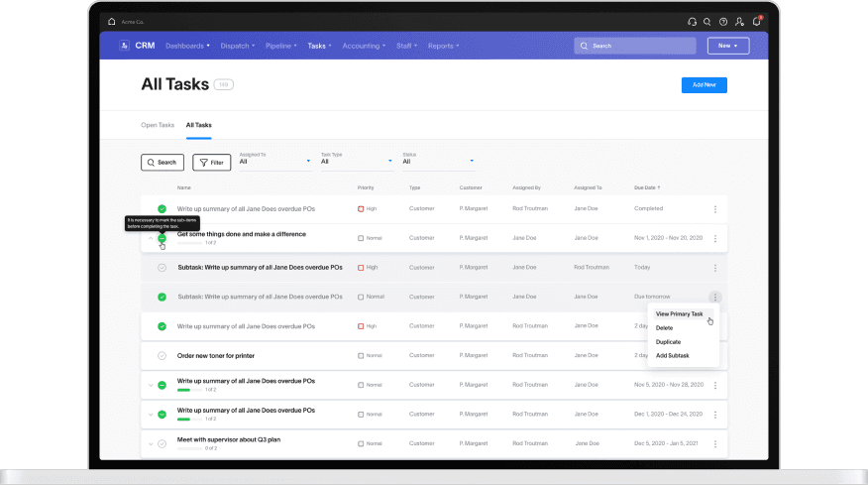This screenshot has width=868, height=486.
Task: Open the Task Type dropdown
Action: 357,160
